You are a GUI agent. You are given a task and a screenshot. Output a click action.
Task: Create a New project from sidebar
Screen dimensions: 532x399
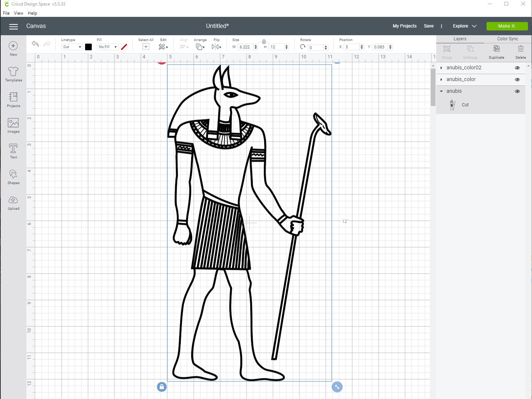tap(13, 48)
